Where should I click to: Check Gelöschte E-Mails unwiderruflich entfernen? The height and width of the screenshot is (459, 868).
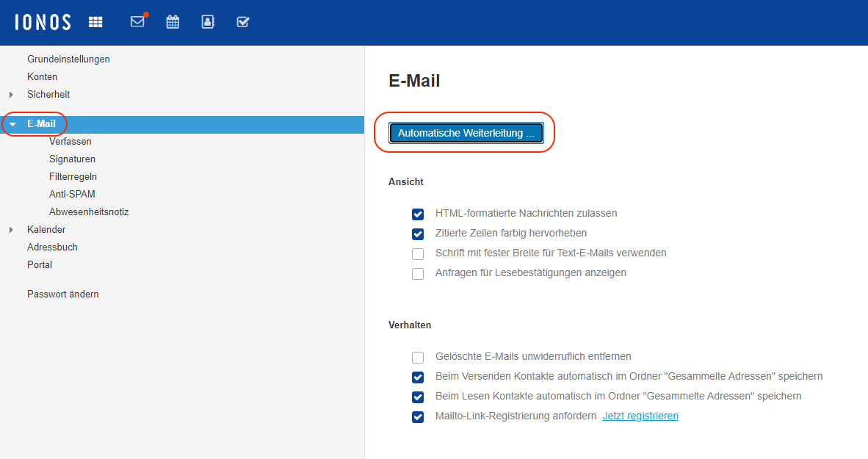coord(418,358)
